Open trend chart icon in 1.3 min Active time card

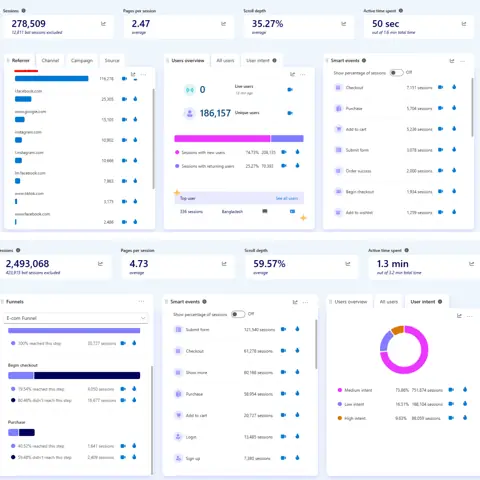click(471, 264)
